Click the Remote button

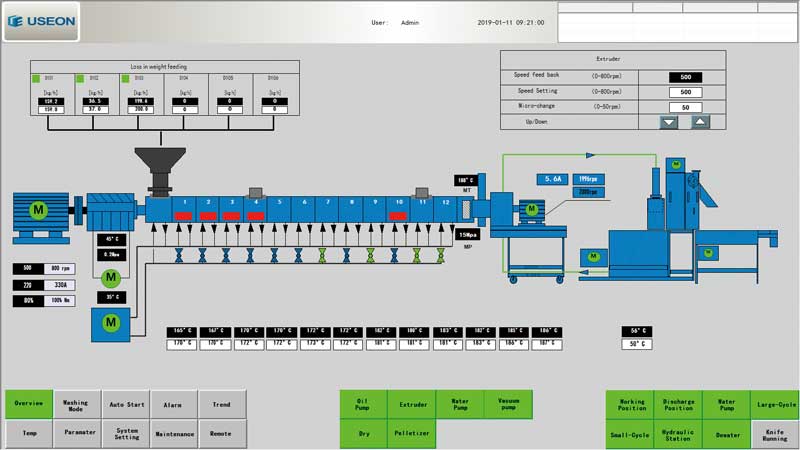[x=222, y=434]
